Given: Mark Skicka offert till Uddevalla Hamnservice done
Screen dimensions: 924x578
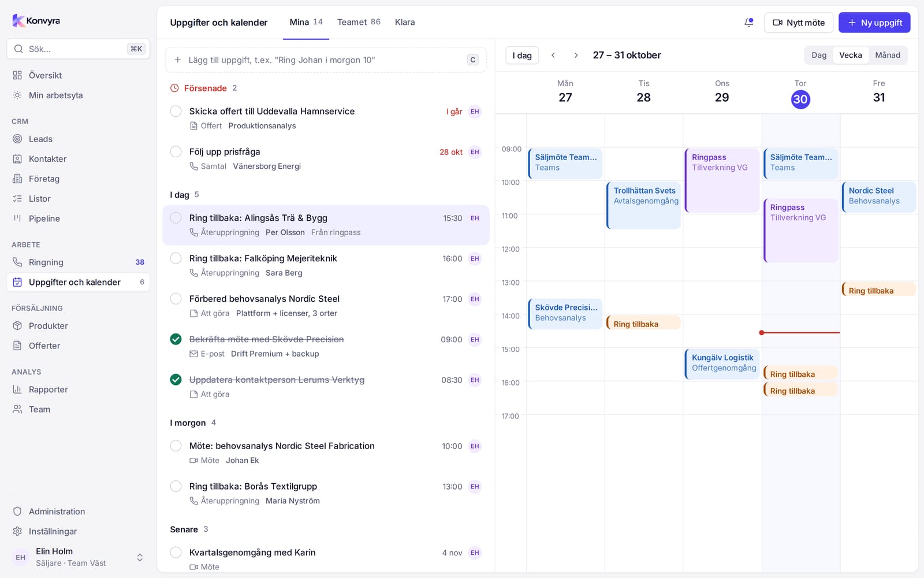Looking at the screenshot, I should pos(176,111).
